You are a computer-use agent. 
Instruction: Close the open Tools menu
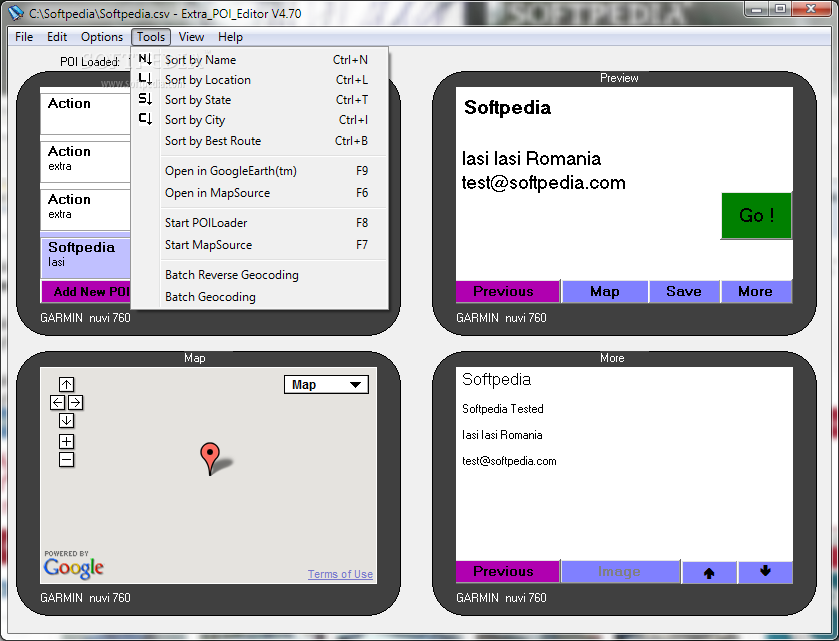(x=151, y=37)
